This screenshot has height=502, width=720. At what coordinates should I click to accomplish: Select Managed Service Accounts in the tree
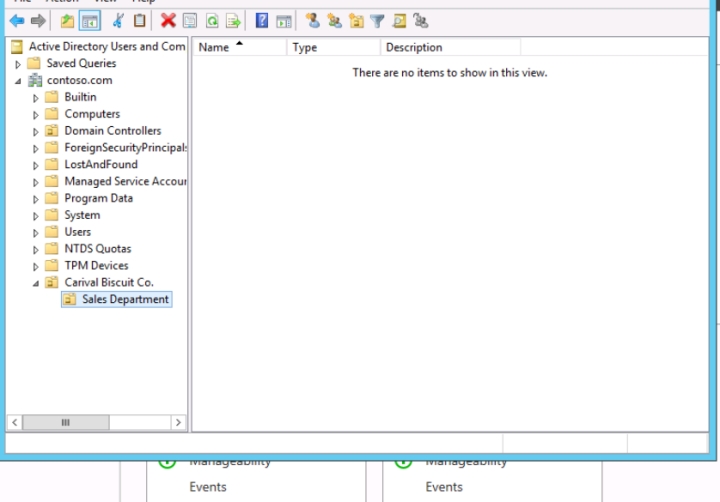tap(125, 181)
